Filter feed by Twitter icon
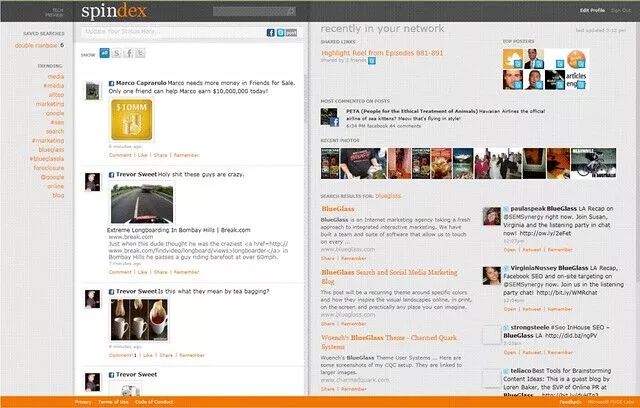 click(x=140, y=53)
